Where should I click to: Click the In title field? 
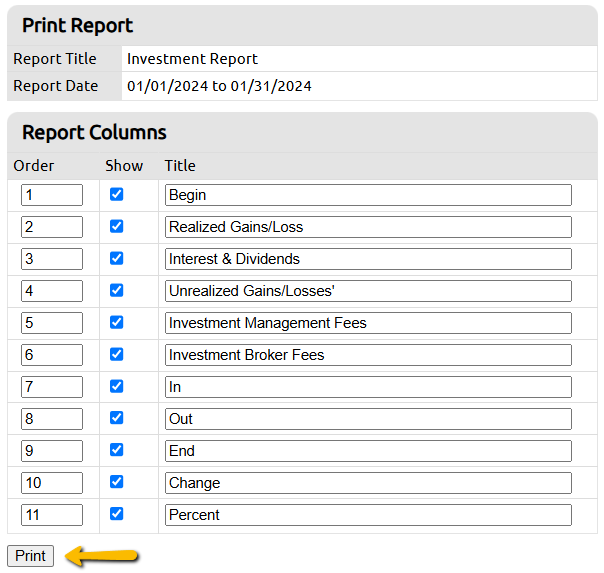pyautogui.click(x=368, y=387)
